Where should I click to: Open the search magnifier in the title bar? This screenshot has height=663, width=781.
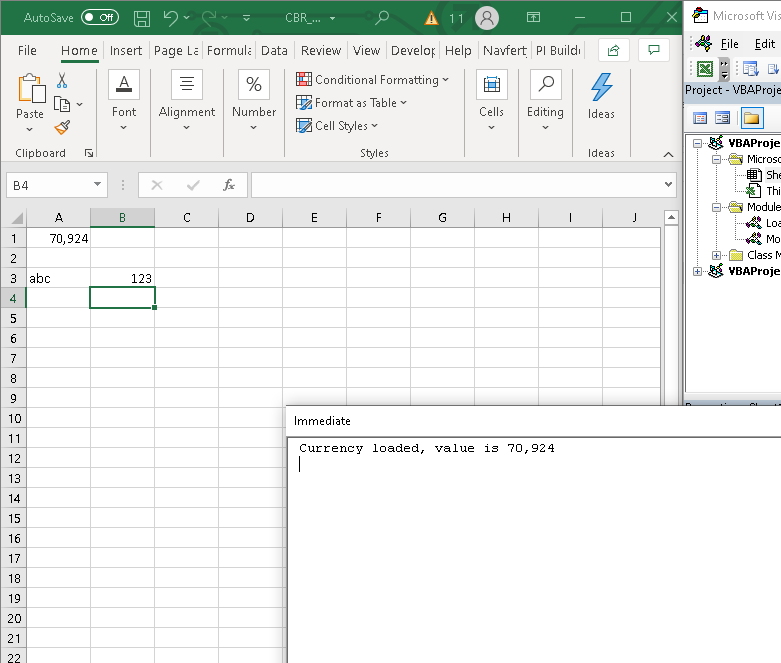point(382,17)
